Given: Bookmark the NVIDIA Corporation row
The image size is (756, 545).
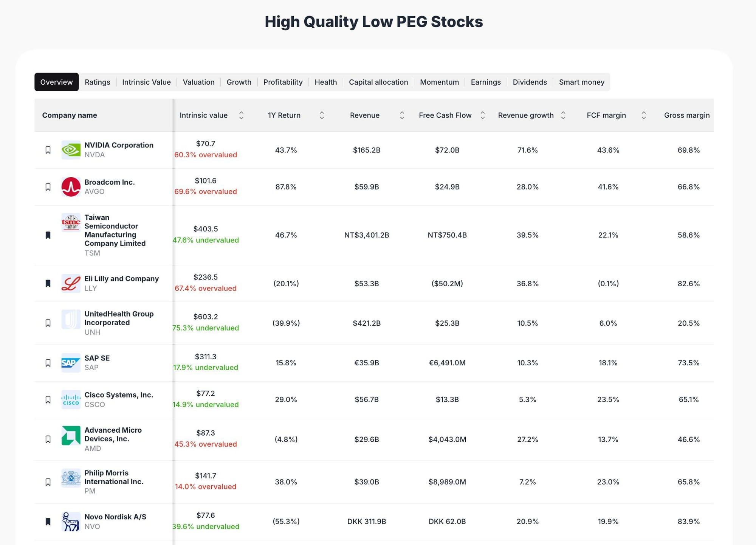Looking at the screenshot, I should pyautogui.click(x=48, y=150).
